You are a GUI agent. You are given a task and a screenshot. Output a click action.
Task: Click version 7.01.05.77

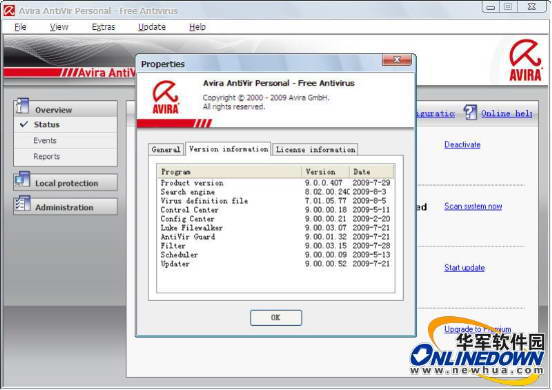(326, 201)
